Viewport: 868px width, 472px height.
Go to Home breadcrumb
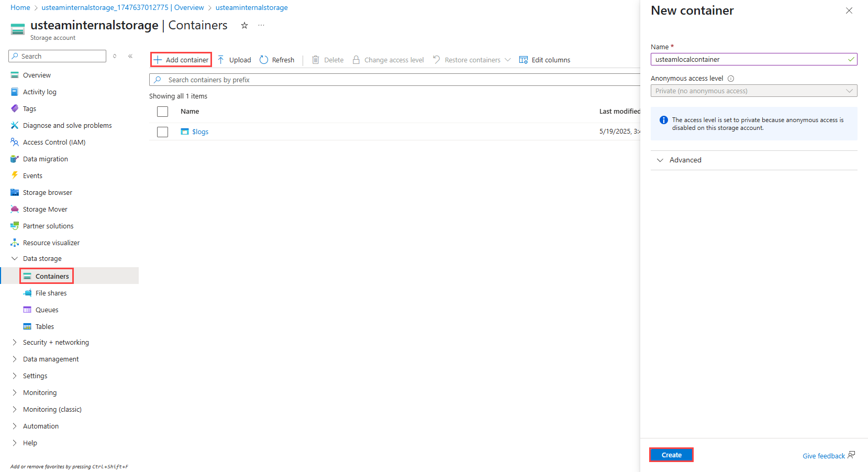tap(20, 7)
